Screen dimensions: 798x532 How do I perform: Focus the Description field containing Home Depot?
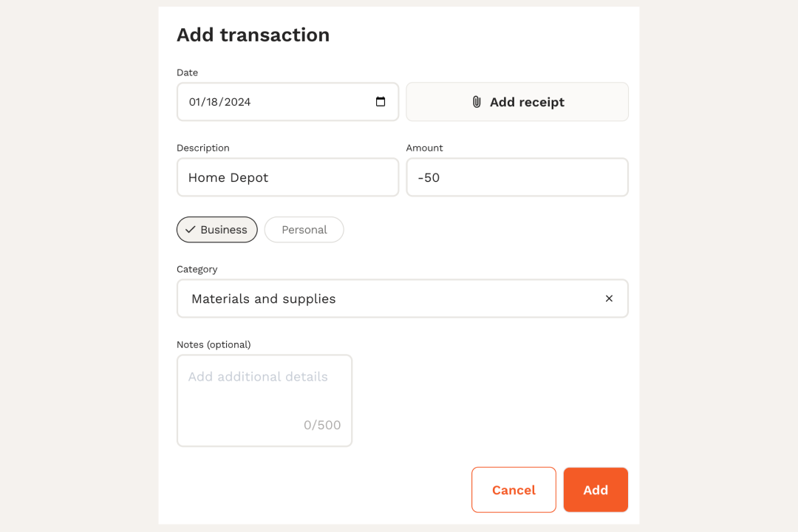point(287,177)
